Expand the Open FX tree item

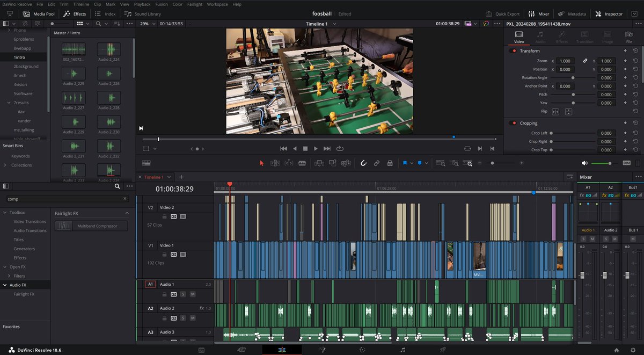click(x=5, y=267)
